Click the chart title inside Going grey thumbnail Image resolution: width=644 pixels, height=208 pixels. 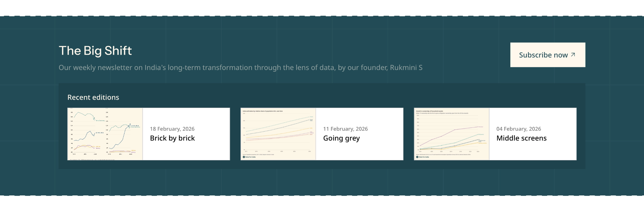tap(263, 111)
